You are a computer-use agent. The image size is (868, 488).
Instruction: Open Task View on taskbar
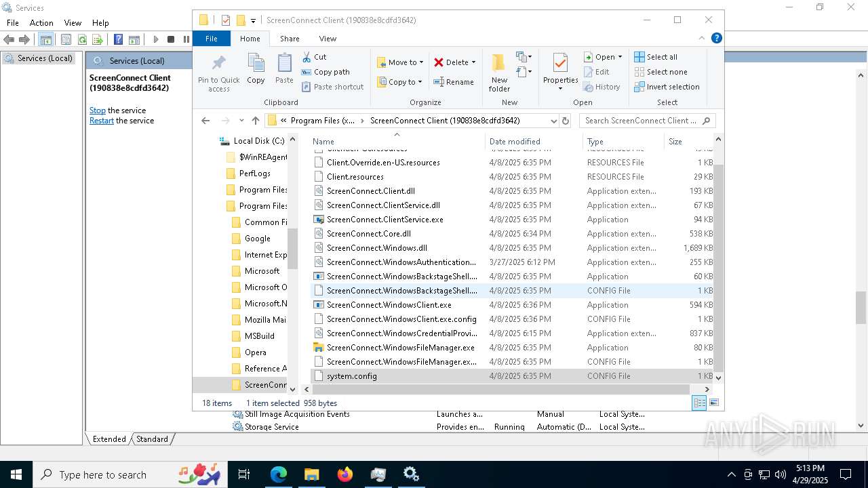click(244, 474)
